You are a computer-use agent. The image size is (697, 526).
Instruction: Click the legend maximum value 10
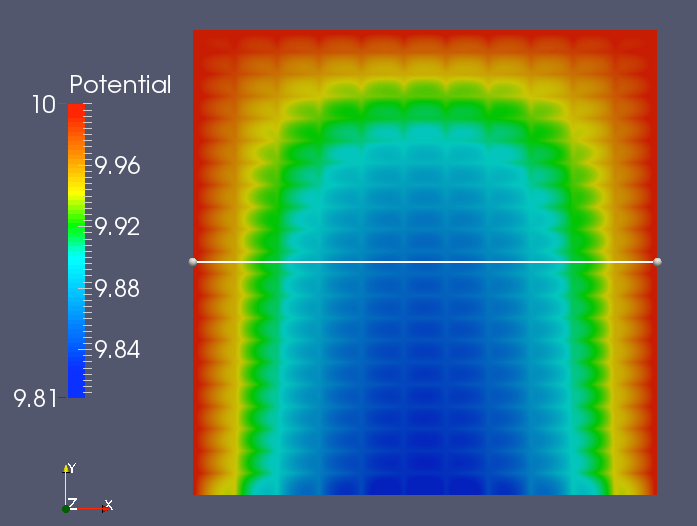pos(44,105)
